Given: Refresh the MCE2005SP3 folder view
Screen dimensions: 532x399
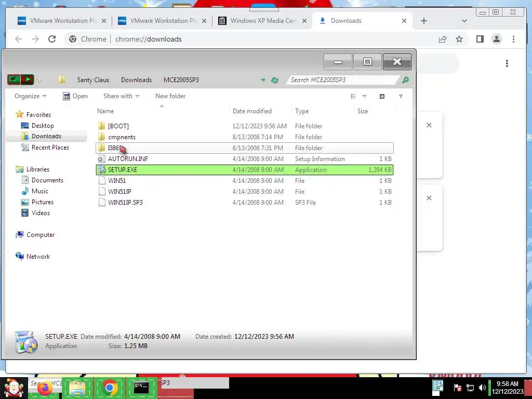Looking at the screenshot, I should (274, 80).
